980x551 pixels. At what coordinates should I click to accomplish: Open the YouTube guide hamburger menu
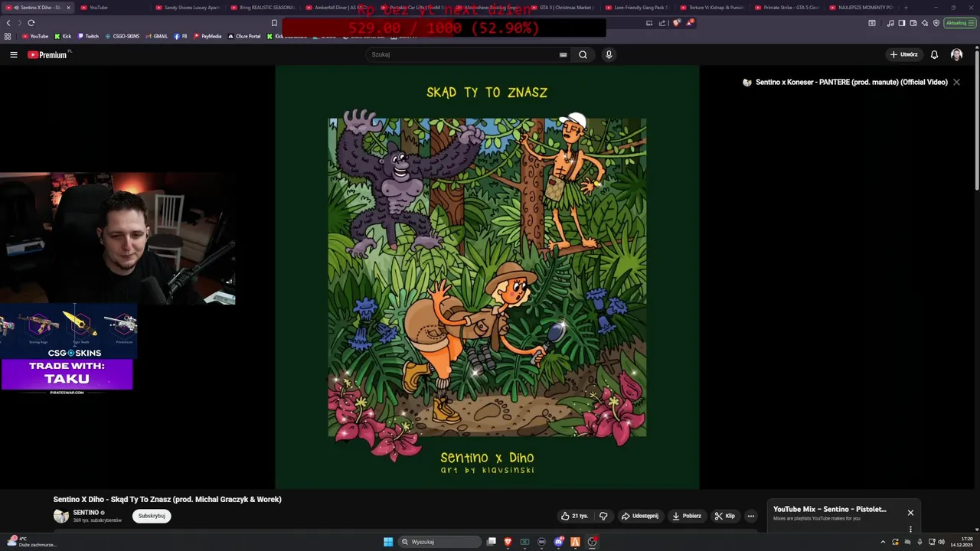pos(13,54)
